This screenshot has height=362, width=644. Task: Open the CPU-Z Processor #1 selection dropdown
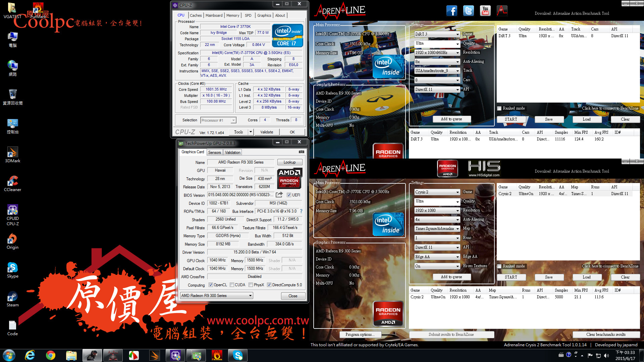point(218,120)
